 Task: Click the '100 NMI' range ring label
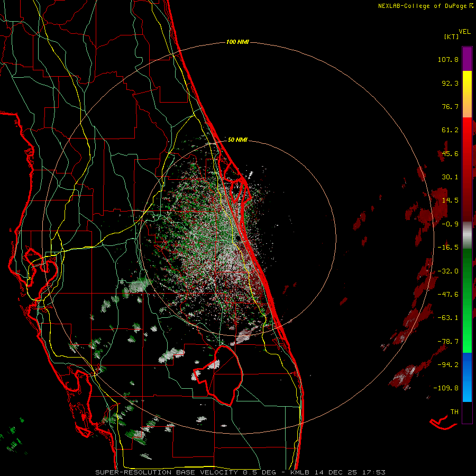(x=237, y=42)
